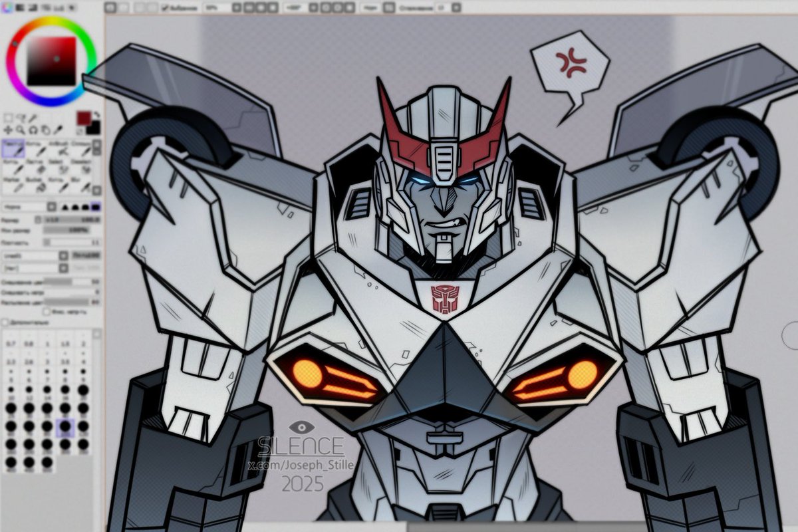Click the redo button in top toolbar
The image size is (798, 532).
point(124,7)
